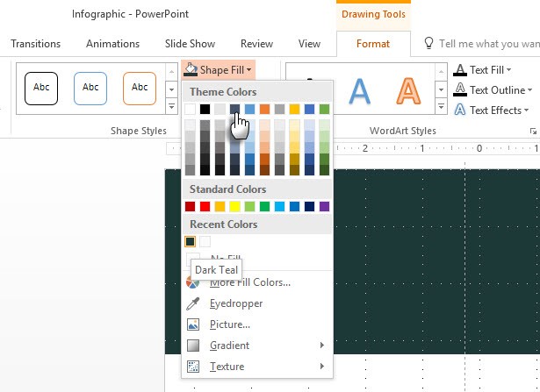
Task: Click the Picture fill icon
Action: pos(193,324)
